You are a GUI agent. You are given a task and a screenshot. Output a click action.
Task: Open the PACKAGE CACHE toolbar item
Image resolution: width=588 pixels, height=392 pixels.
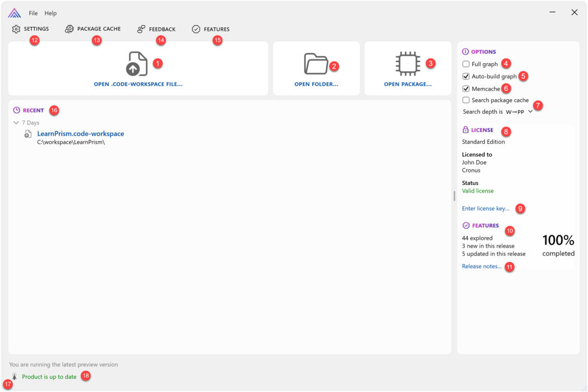[x=92, y=29]
